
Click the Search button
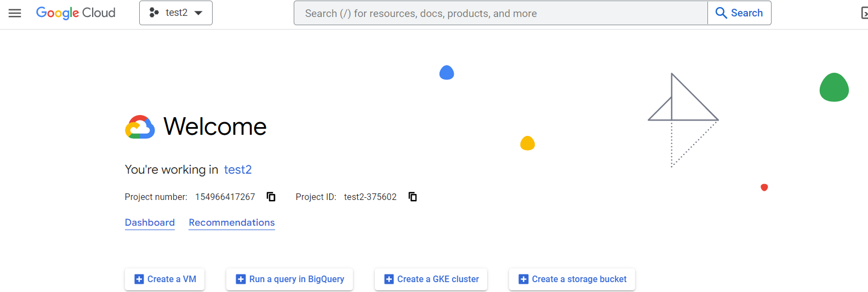point(739,13)
